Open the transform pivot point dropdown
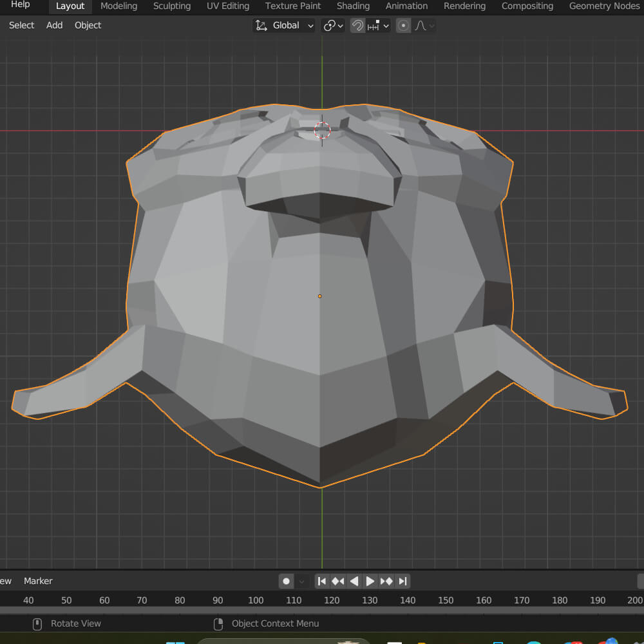Image resolution: width=644 pixels, height=644 pixels. pyautogui.click(x=333, y=26)
